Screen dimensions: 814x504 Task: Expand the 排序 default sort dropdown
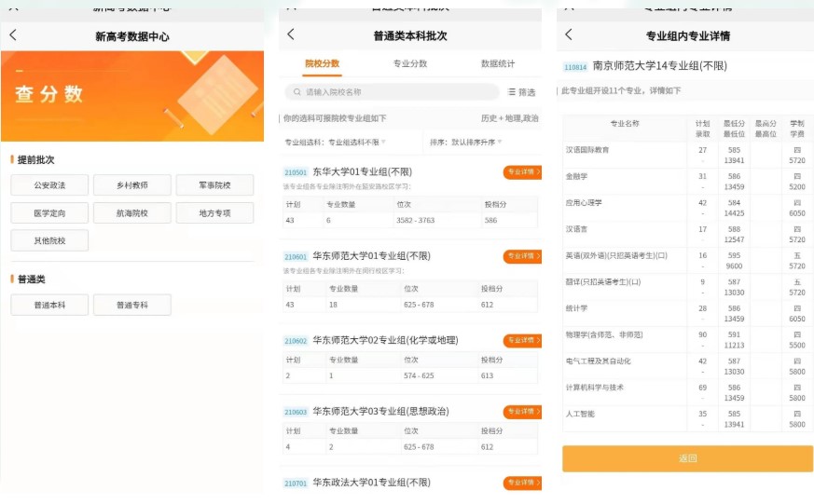(x=465, y=143)
